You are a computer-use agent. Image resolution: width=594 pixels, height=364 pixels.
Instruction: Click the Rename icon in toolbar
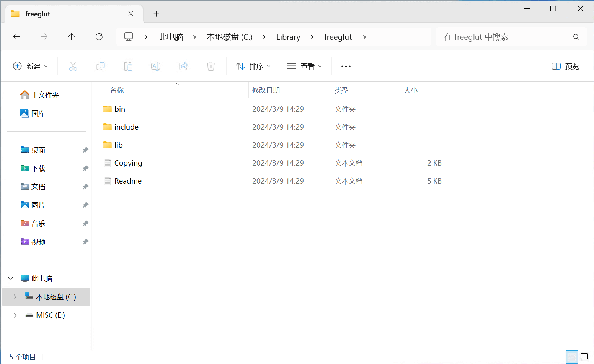tap(156, 66)
